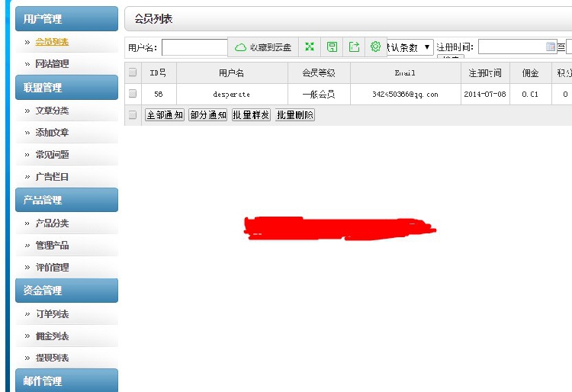Click the 会员等级 column header
Screen dimensions: 572x392
pos(319,73)
